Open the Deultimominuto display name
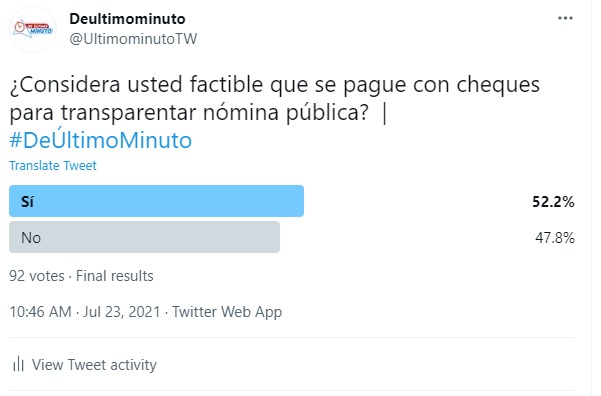This screenshot has width=601, height=396. pos(127,19)
